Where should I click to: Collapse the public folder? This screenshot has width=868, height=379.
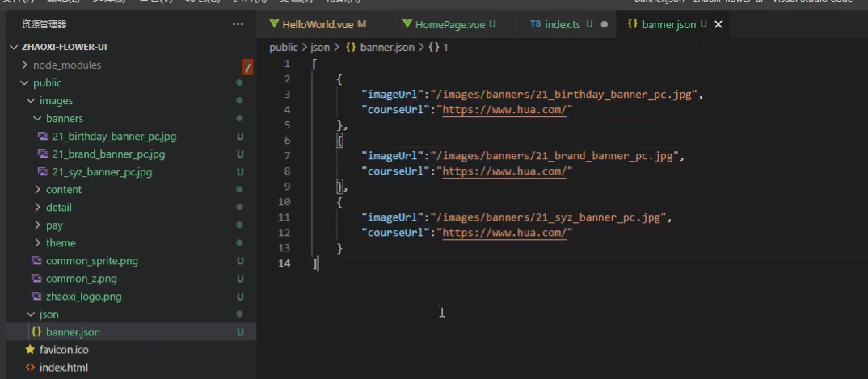click(x=23, y=83)
